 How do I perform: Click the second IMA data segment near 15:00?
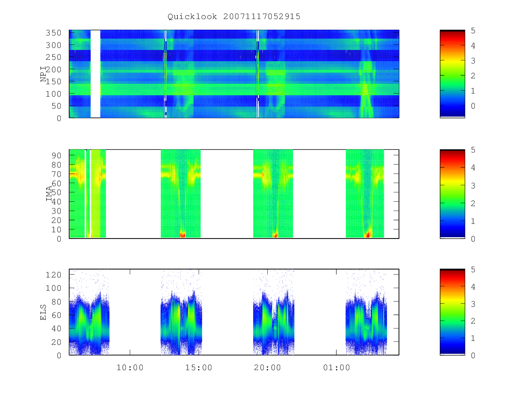(x=181, y=194)
